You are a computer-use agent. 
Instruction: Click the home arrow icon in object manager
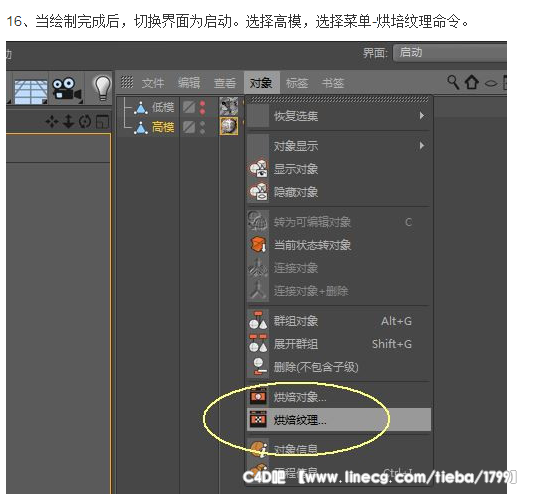coord(471,82)
